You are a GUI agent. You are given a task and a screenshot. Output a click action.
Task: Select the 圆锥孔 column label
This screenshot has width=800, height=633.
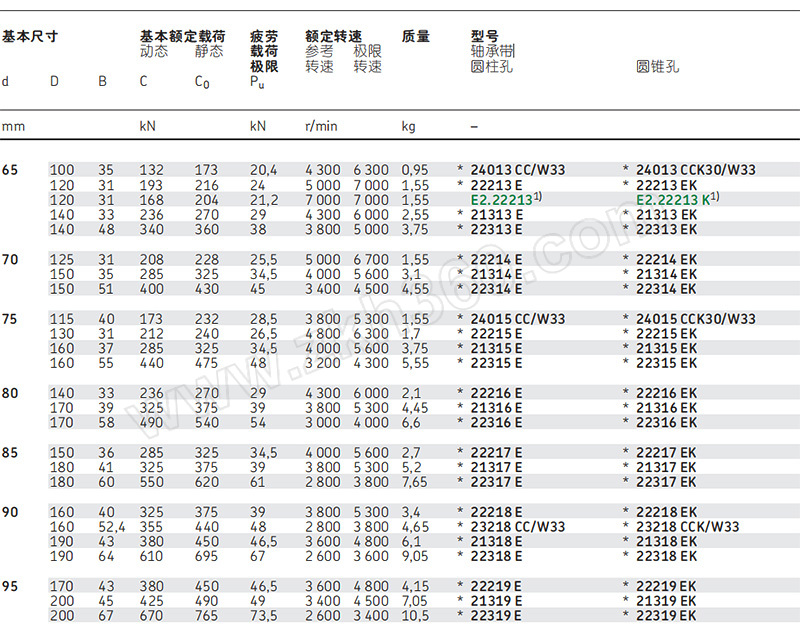658,67
